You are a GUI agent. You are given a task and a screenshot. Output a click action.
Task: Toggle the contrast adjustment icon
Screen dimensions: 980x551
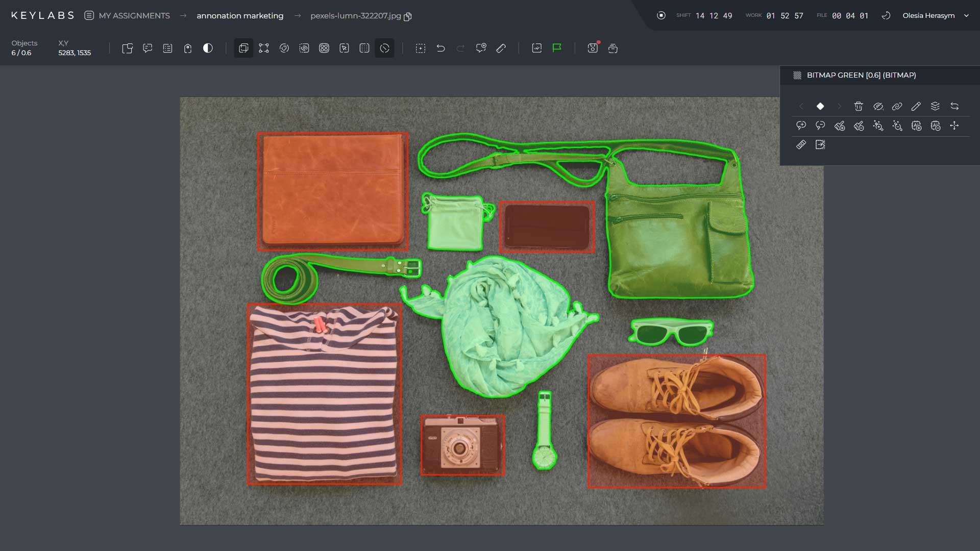pos(208,48)
